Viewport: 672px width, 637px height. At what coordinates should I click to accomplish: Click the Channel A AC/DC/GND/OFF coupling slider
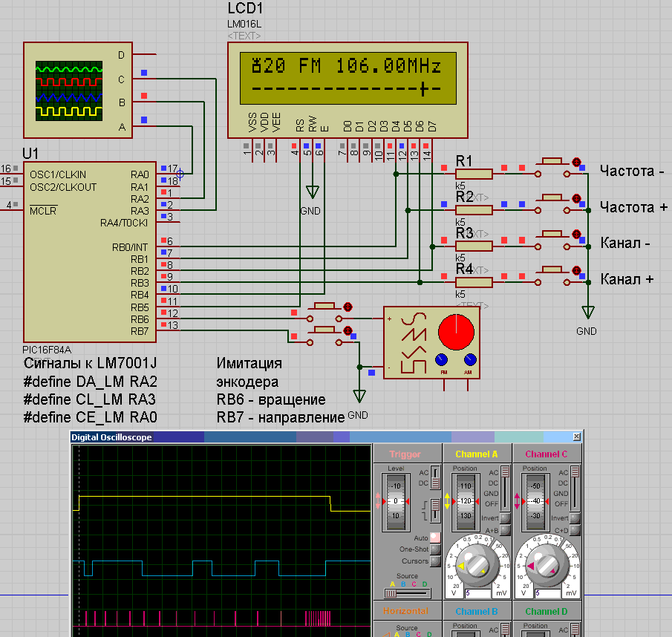(506, 487)
